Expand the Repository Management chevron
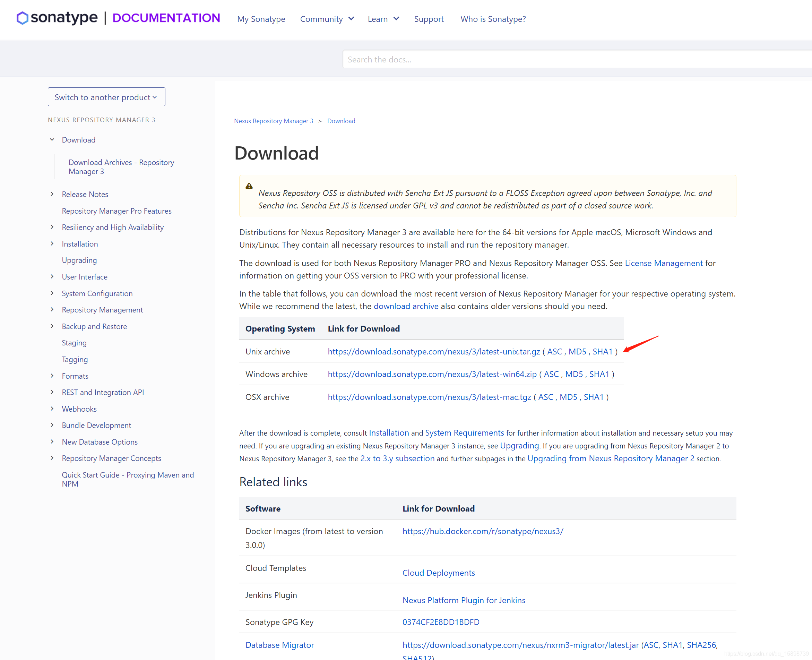Viewport: 812px width, 660px height. 52,309
